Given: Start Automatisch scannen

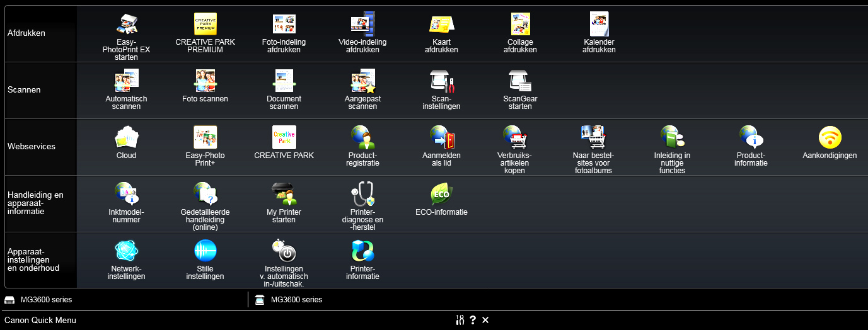Looking at the screenshot, I should click(x=126, y=81).
